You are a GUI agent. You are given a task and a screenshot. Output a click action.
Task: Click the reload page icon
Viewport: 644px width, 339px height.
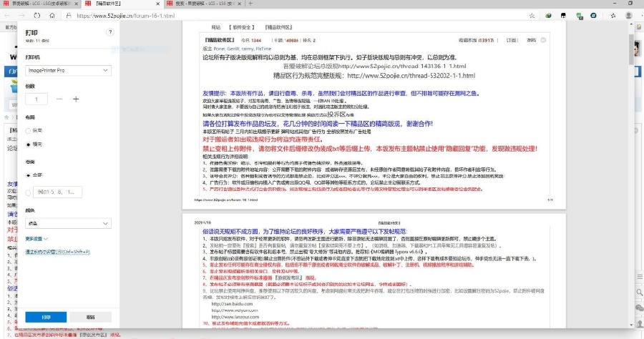(x=37, y=16)
